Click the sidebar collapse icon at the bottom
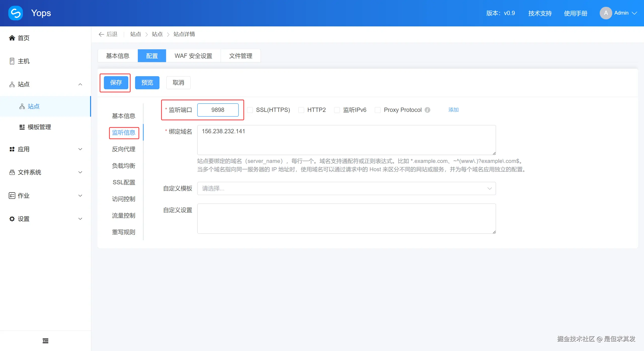 (45, 341)
